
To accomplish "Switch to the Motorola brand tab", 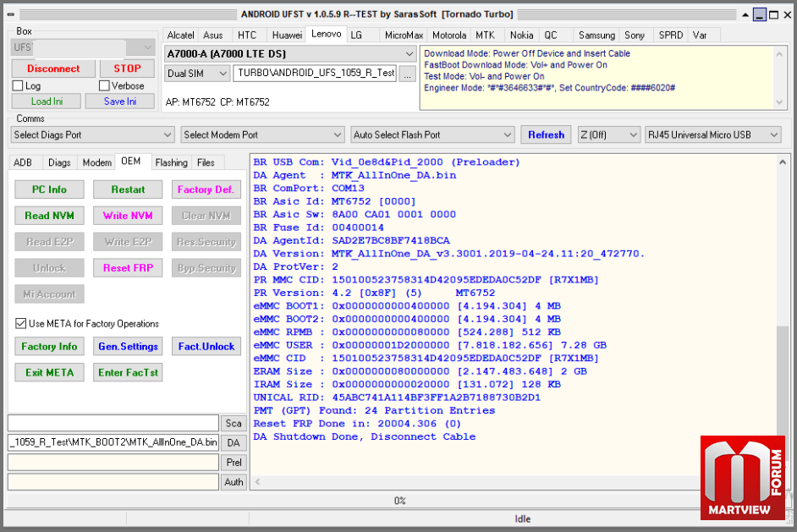I will click(449, 35).
